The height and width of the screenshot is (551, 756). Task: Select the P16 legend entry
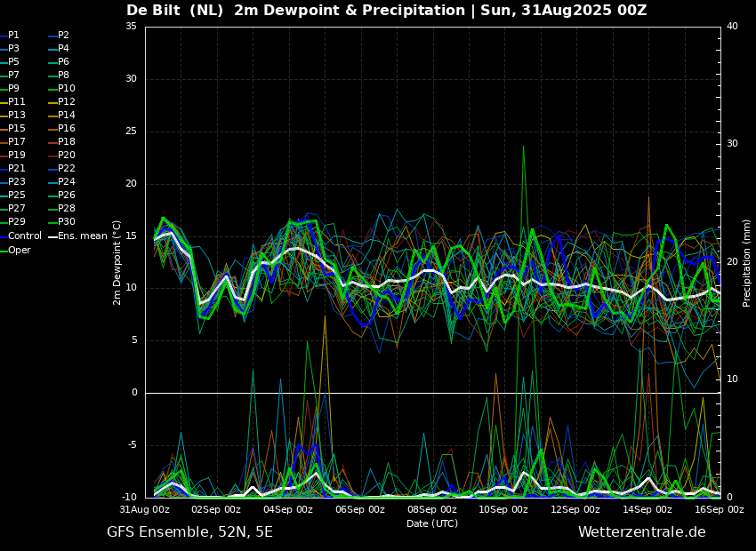click(67, 129)
